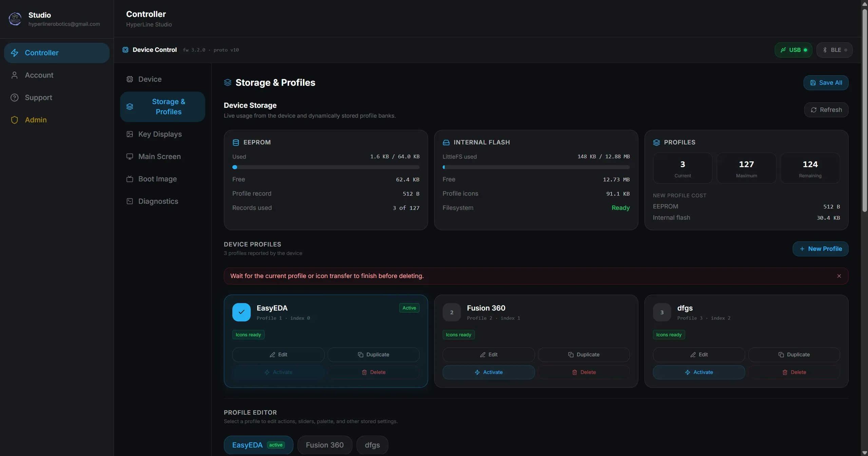The width and height of the screenshot is (868, 456).
Task: Toggle the BLE connection mode
Action: 834,50
